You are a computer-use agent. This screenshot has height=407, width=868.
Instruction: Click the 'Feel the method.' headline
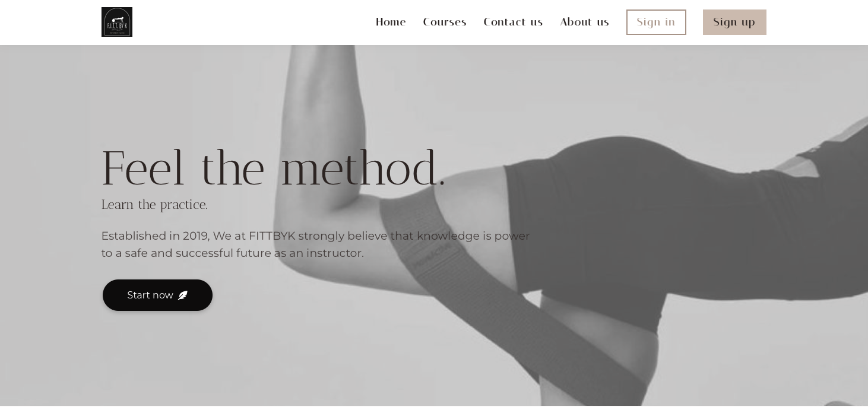click(273, 168)
